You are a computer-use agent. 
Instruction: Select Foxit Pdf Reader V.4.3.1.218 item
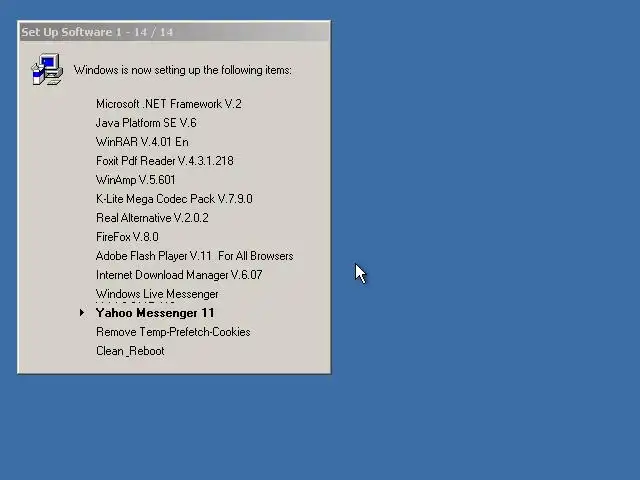point(164,161)
